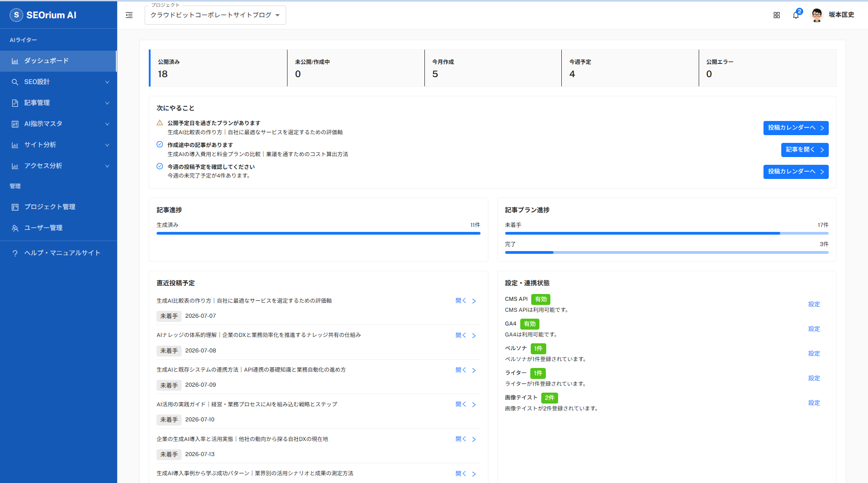Expand the 記事管理 submenu chevron

[x=107, y=103]
